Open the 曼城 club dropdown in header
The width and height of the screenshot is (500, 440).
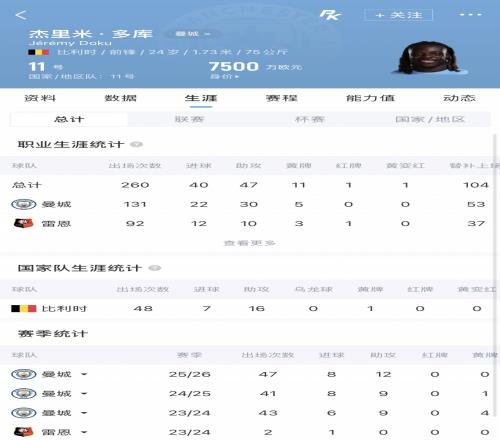[193, 34]
